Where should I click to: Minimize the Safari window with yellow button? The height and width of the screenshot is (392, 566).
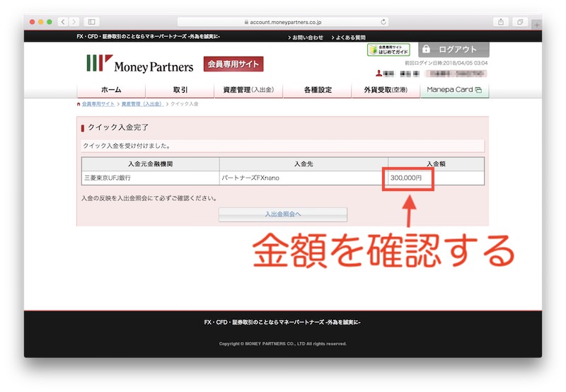coord(41,22)
